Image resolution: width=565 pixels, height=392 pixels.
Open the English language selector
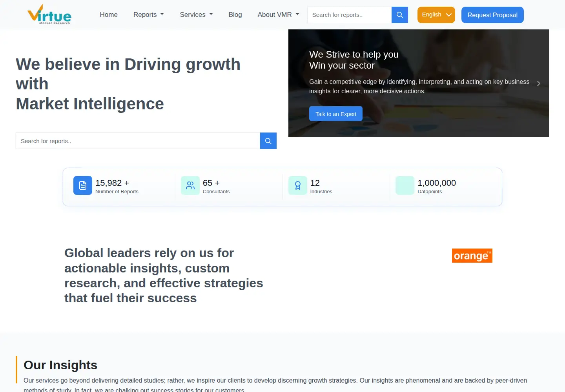[x=436, y=15]
